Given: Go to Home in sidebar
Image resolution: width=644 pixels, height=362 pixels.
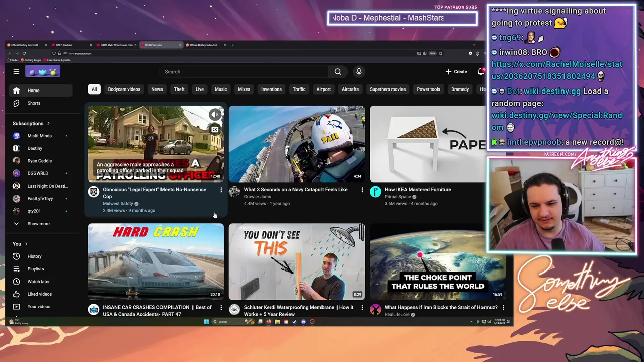Looking at the screenshot, I should [41, 90].
